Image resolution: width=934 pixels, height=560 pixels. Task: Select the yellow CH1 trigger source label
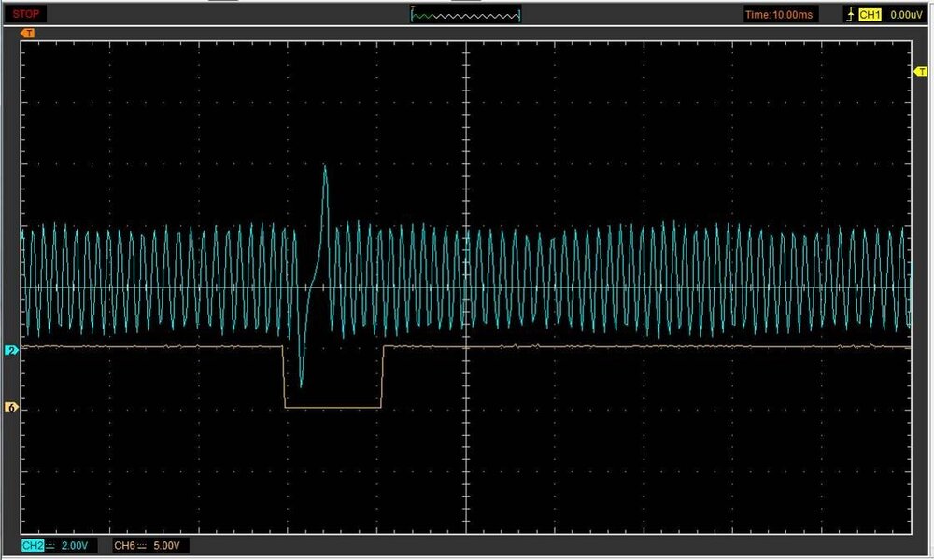pyautogui.click(x=870, y=15)
